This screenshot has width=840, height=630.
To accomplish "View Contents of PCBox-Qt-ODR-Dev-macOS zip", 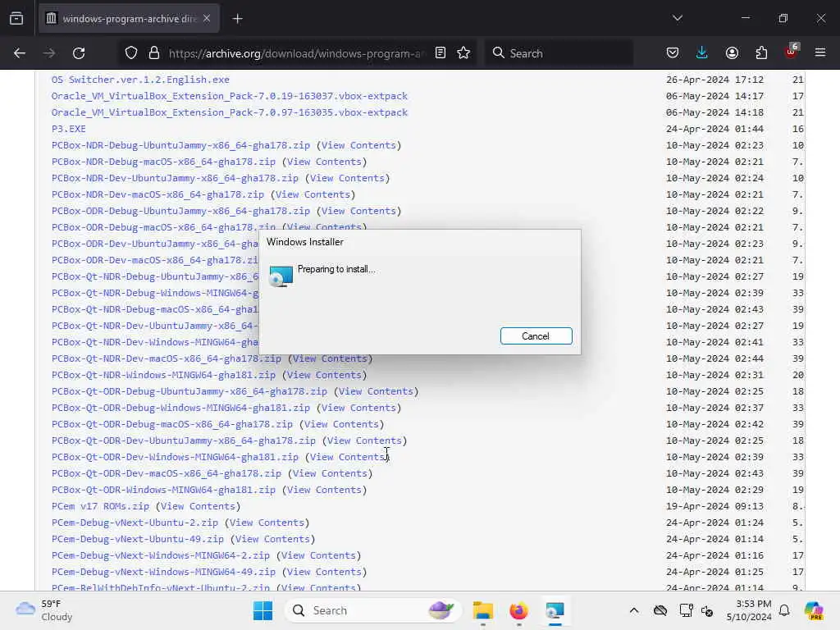I will tap(330, 473).
